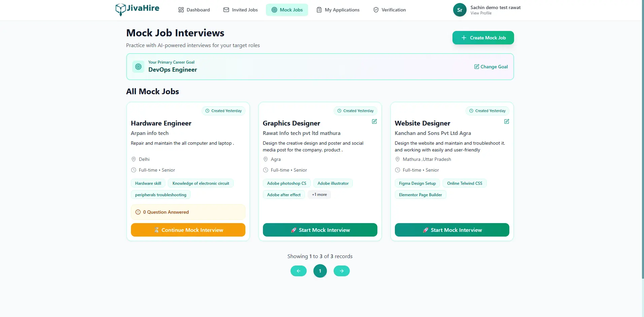The width and height of the screenshot is (644, 317).
Task: Start the Website Designer mock interview
Action: [452, 230]
